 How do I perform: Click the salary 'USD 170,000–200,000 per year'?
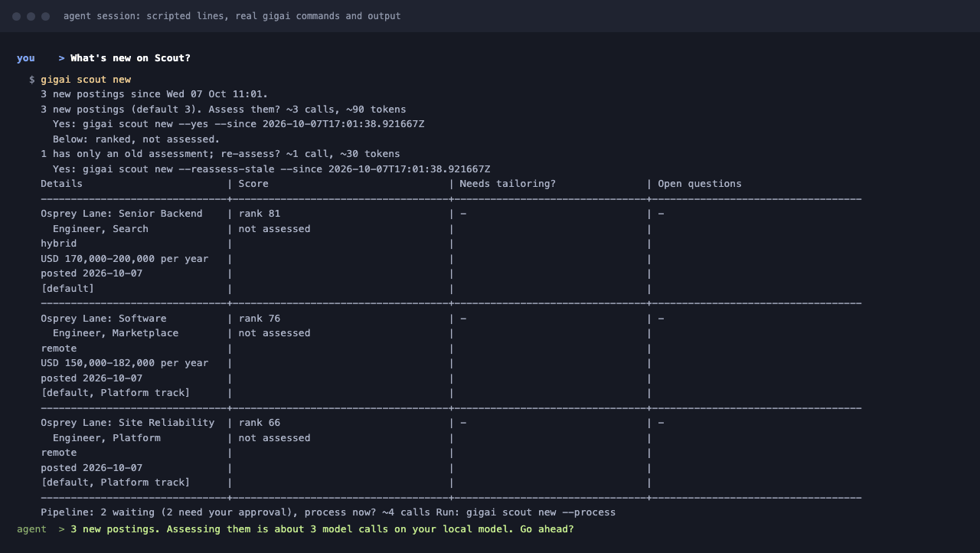[x=125, y=259]
